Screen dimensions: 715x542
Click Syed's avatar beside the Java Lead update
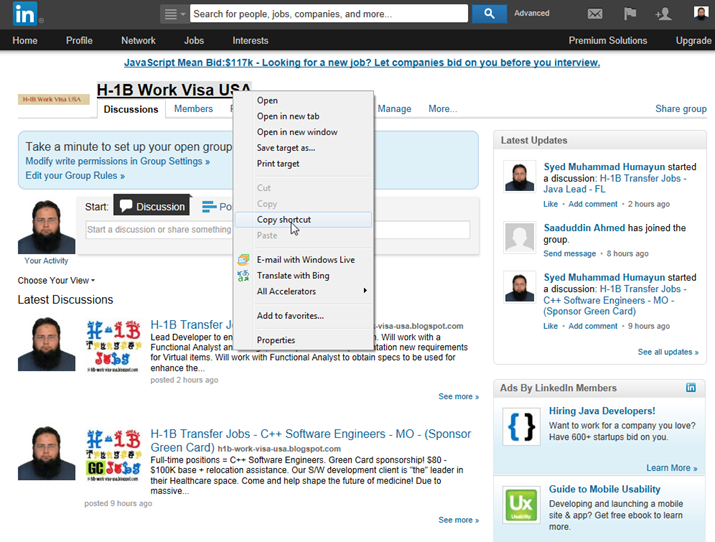[519, 176]
